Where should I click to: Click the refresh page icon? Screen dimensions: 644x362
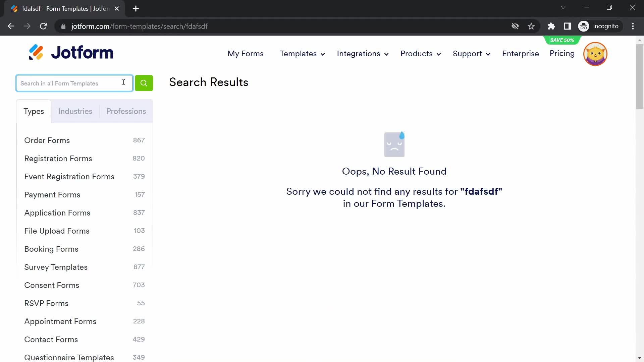[x=43, y=26]
